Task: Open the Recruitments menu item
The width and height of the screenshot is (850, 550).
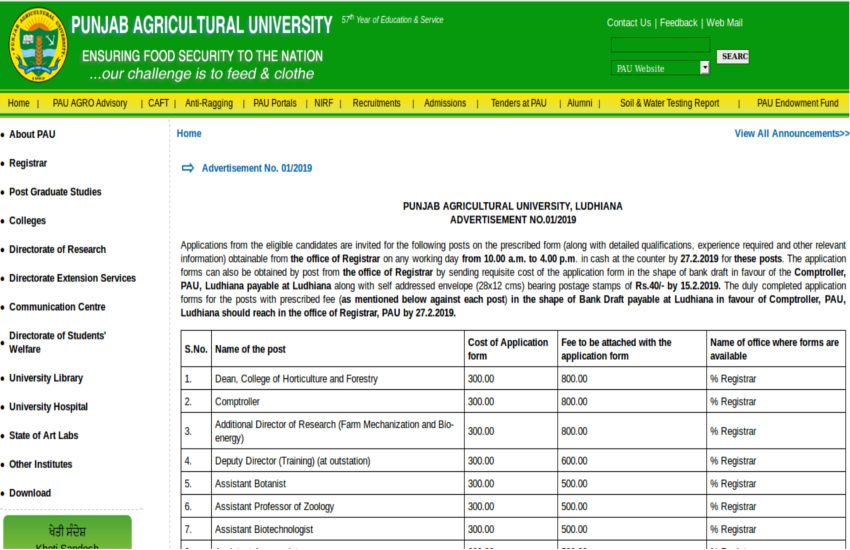Action: coord(376,103)
